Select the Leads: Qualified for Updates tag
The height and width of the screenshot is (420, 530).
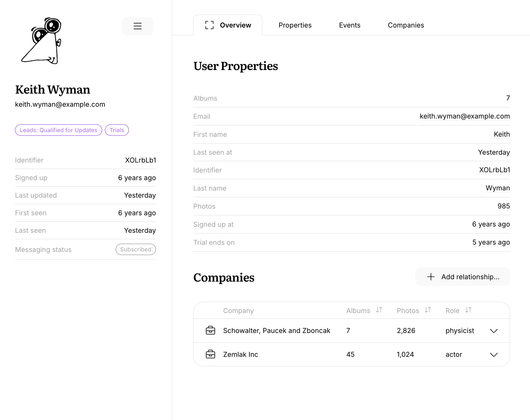tap(58, 130)
